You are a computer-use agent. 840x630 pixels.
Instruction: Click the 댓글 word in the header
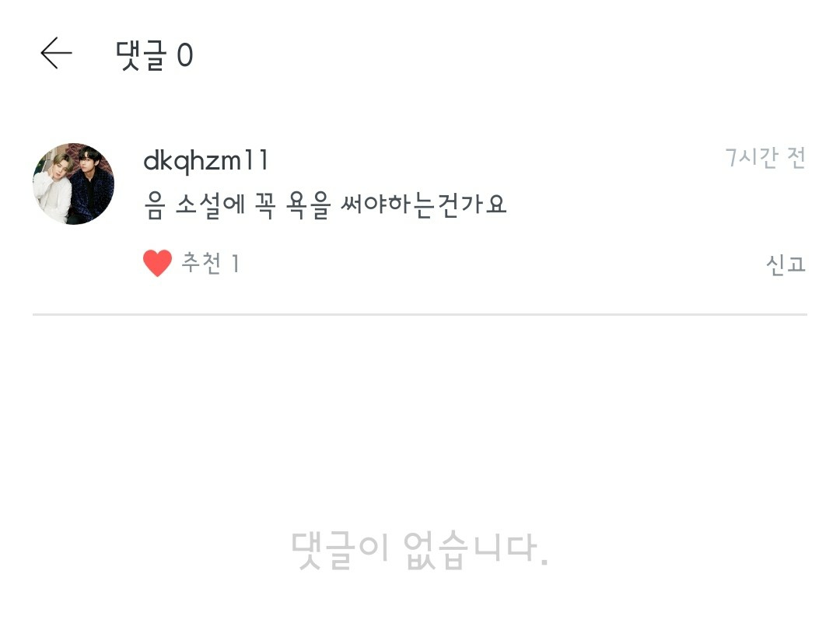[x=142, y=55]
